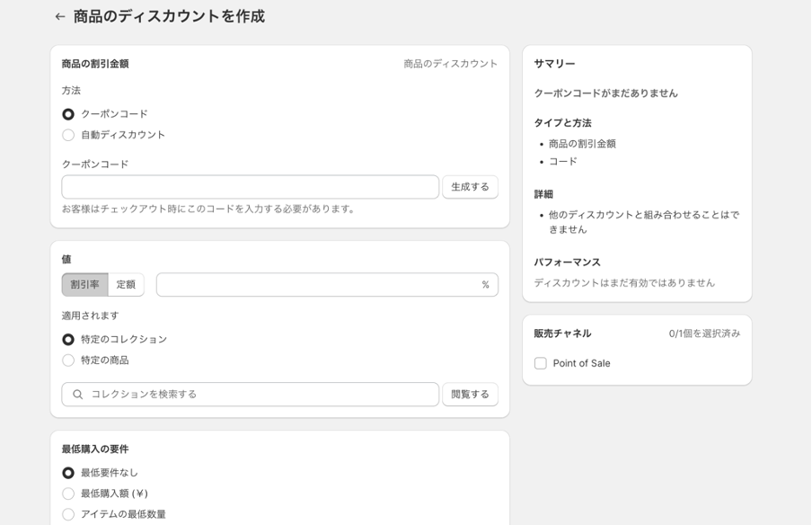This screenshot has height=525, width=812.
Task: Switch to the 割引率 segment
Action: pos(85,285)
